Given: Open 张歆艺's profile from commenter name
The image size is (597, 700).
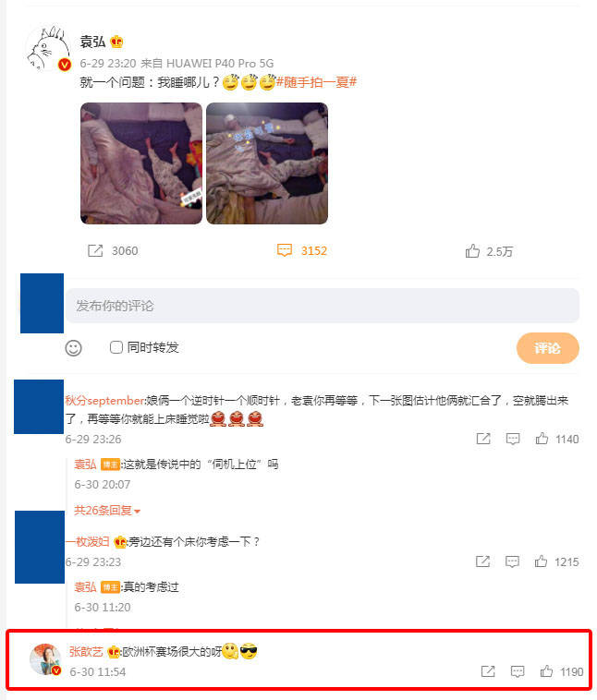Looking at the screenshot, I should (x=86, y=652).
